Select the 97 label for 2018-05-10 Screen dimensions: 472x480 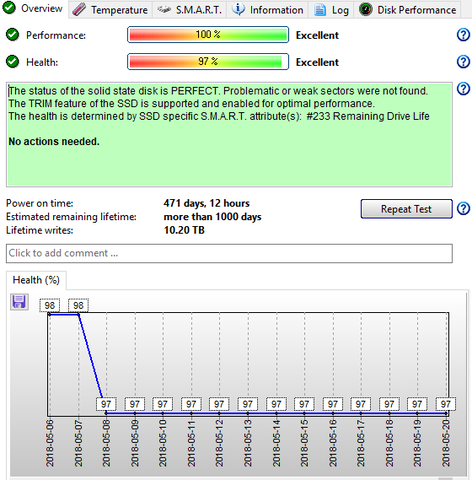pyautogui.click(x=162, y=404)
